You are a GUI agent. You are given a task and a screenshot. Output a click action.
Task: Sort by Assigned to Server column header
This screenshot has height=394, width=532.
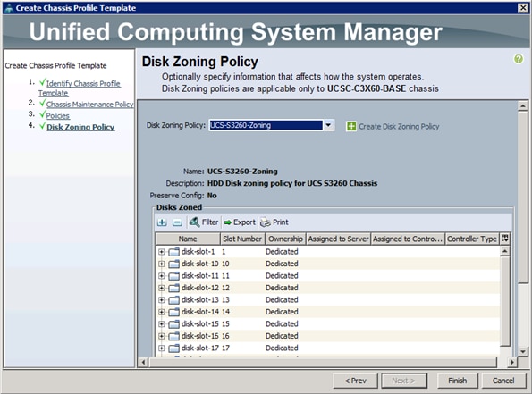point(338,239)
